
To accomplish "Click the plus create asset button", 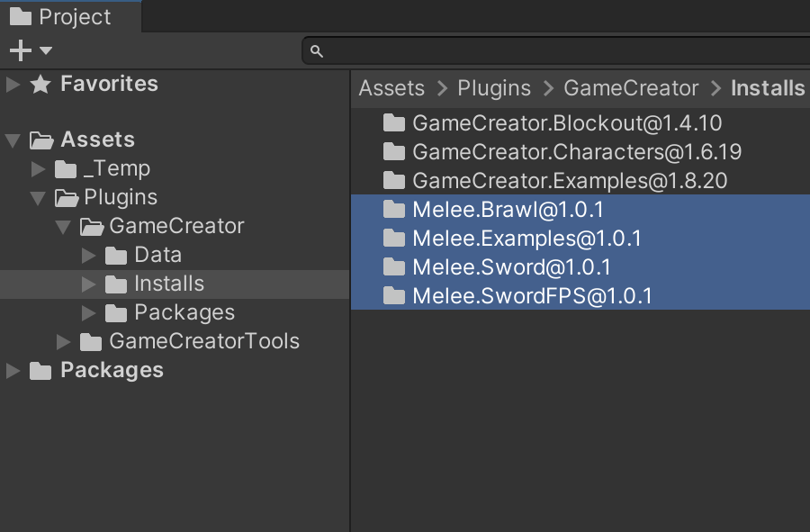I will point(21,50).
